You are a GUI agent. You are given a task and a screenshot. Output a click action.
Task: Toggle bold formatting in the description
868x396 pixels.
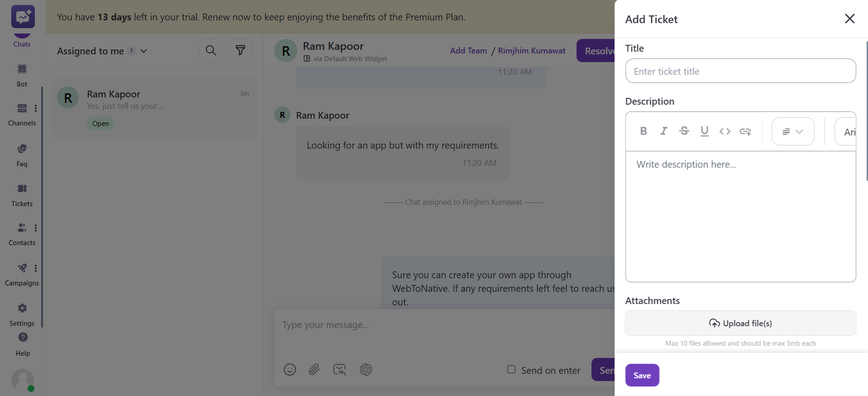(643, 131)
